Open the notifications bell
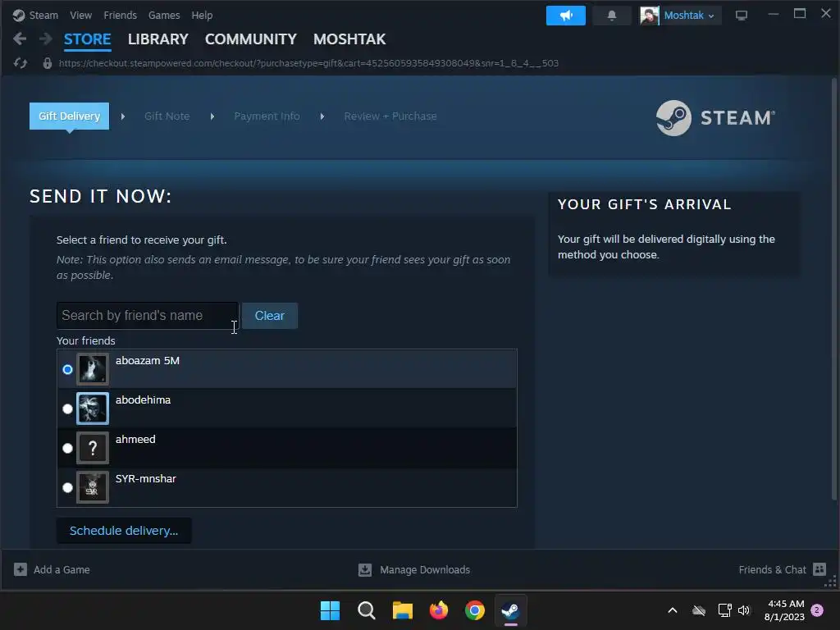Screen dimensions: 840x630 point(612,16)
